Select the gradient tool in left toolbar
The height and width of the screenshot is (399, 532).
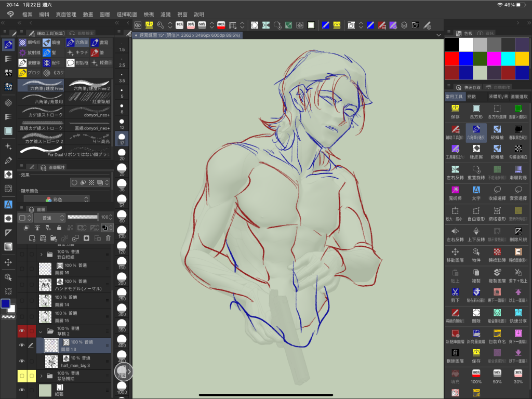point(8,247)
